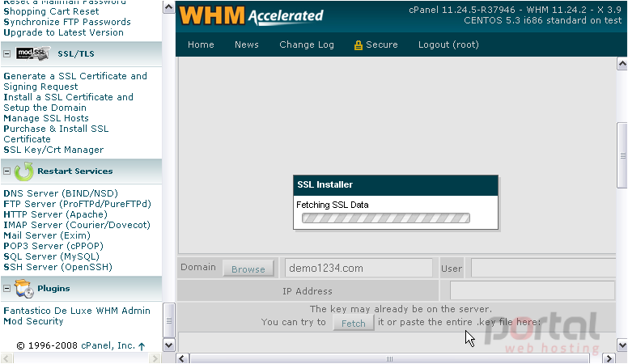Collapse the Restart Services section
The width and height of the screenshot is (628, 364).
point(6,171)
